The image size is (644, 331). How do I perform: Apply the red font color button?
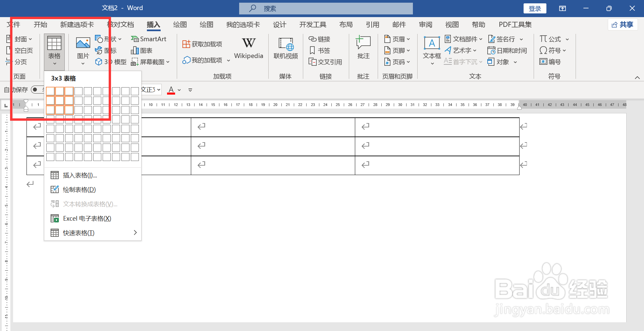[171, 90]
